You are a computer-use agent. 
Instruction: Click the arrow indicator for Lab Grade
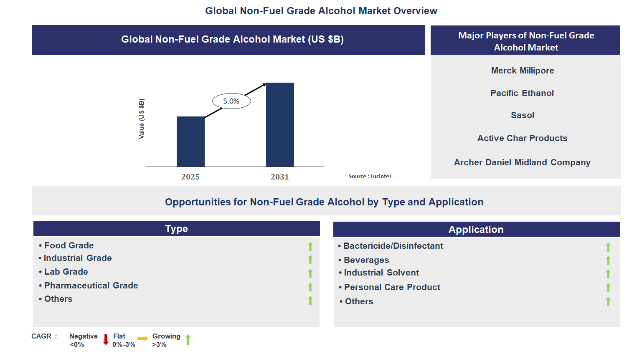tap(310, 273)
